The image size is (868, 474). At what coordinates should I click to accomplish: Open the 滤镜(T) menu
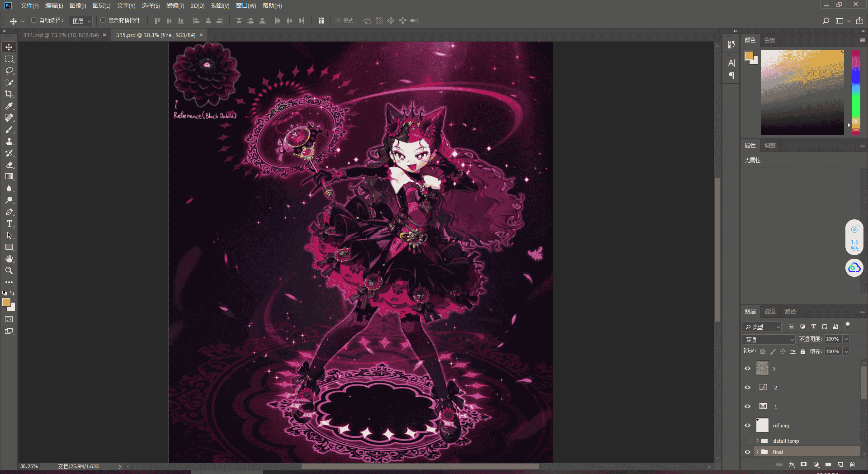(175, 5)
